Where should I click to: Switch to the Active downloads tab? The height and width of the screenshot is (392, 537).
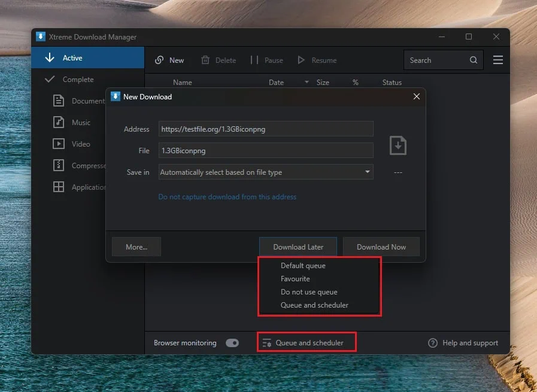point(87,57)
